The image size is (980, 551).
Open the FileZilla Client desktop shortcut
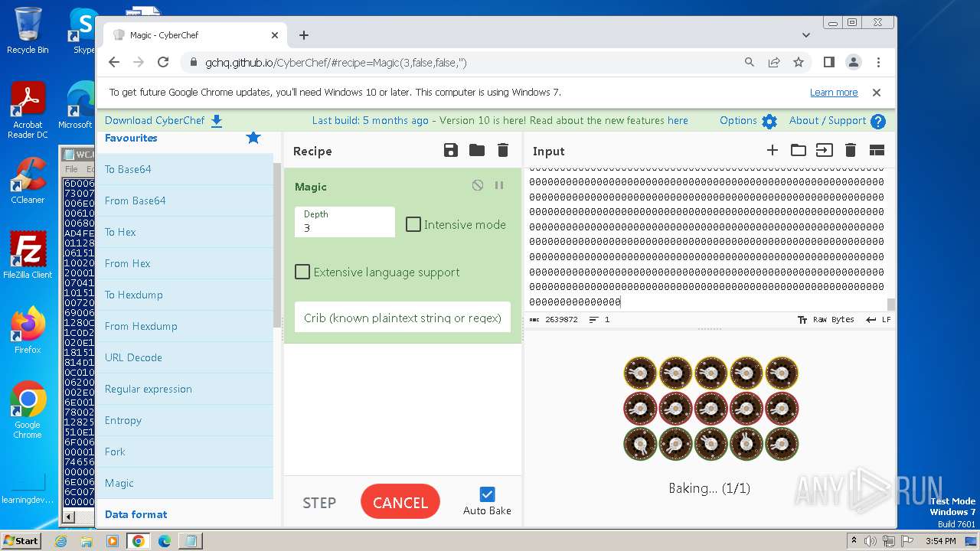[x=28, y=256]
